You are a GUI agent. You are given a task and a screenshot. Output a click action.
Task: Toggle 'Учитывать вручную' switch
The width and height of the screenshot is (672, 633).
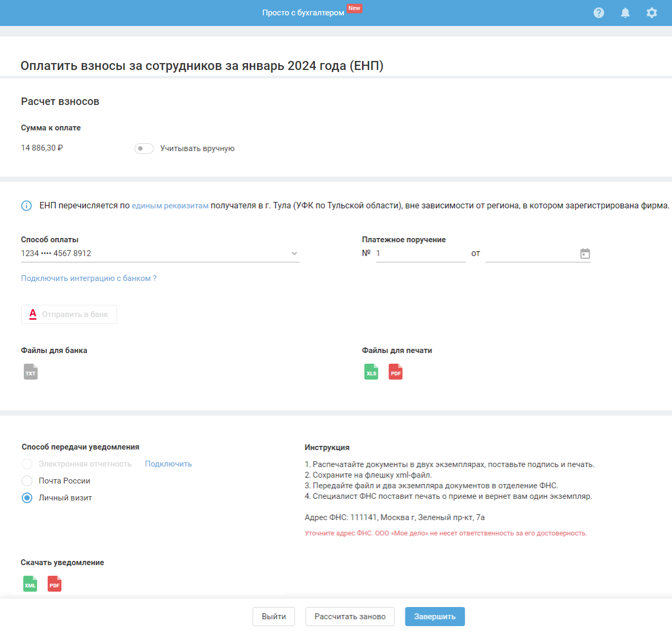pos(144,148)
